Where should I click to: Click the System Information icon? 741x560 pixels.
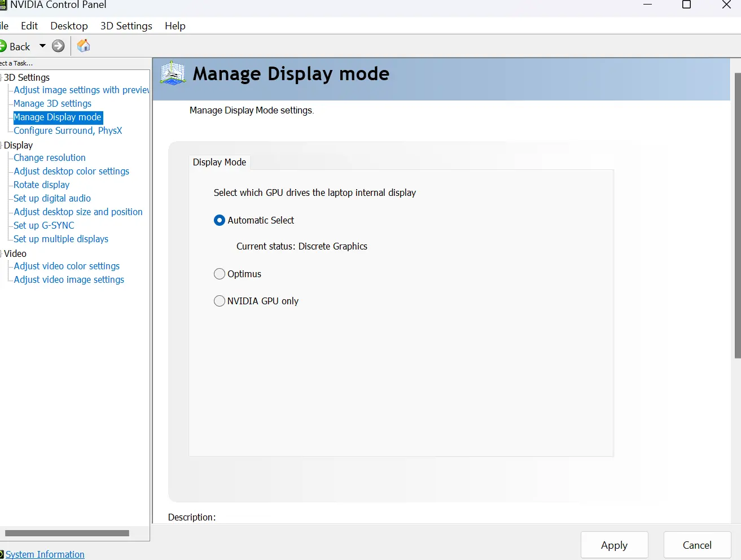click(x=2, y=554)
